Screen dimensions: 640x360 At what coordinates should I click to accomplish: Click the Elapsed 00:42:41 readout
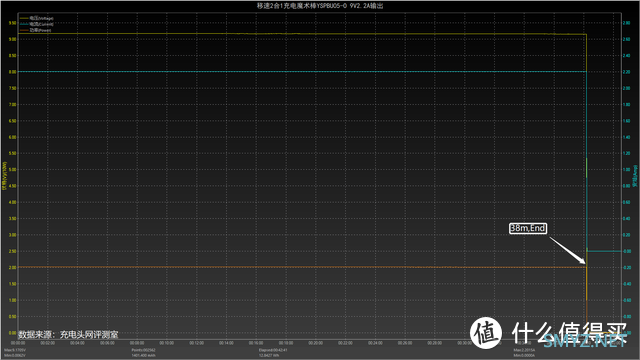coord(273,350)
